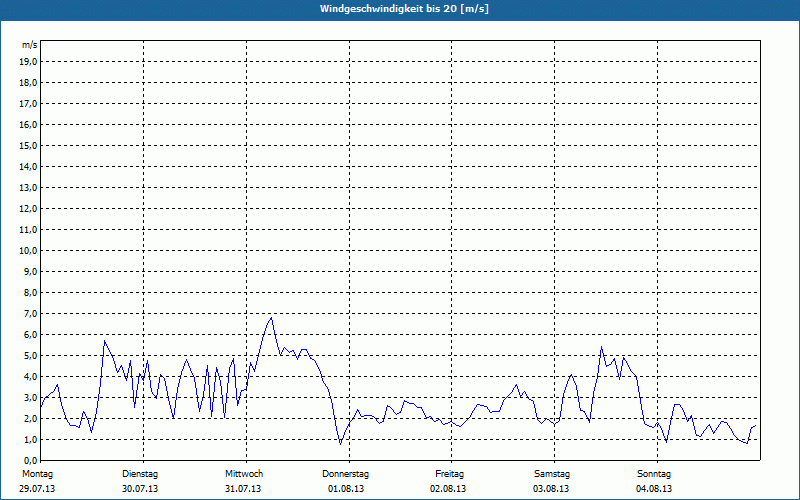Select the m/s unit label
This screenshot has width=800, height=500.
click(x=30, y=45)
